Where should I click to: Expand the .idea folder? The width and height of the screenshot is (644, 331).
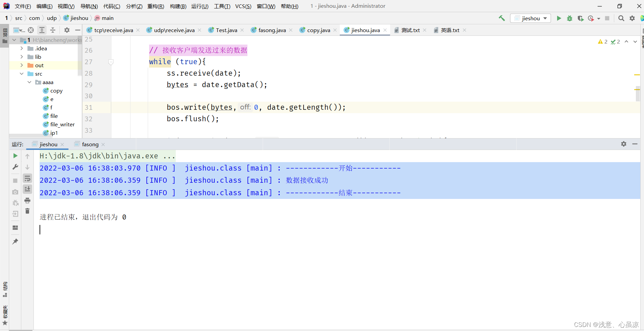22,48
